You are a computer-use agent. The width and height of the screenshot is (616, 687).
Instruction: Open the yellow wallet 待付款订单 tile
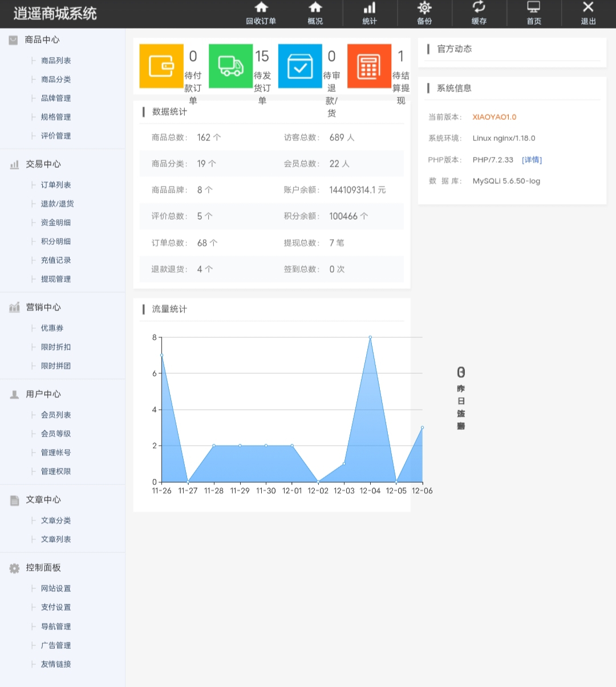(x=161, y=66)
